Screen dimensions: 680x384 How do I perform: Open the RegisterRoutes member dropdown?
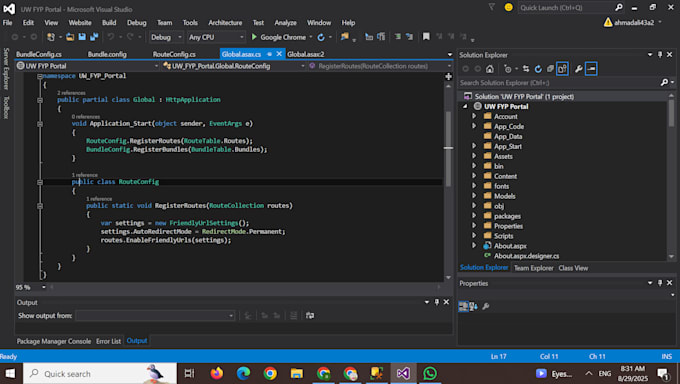(x=380, y=66)
